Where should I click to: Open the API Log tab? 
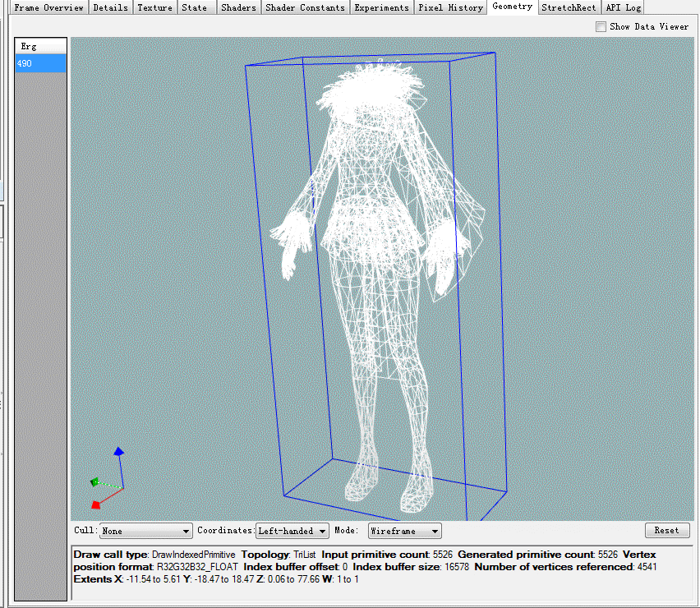point(624,7)
